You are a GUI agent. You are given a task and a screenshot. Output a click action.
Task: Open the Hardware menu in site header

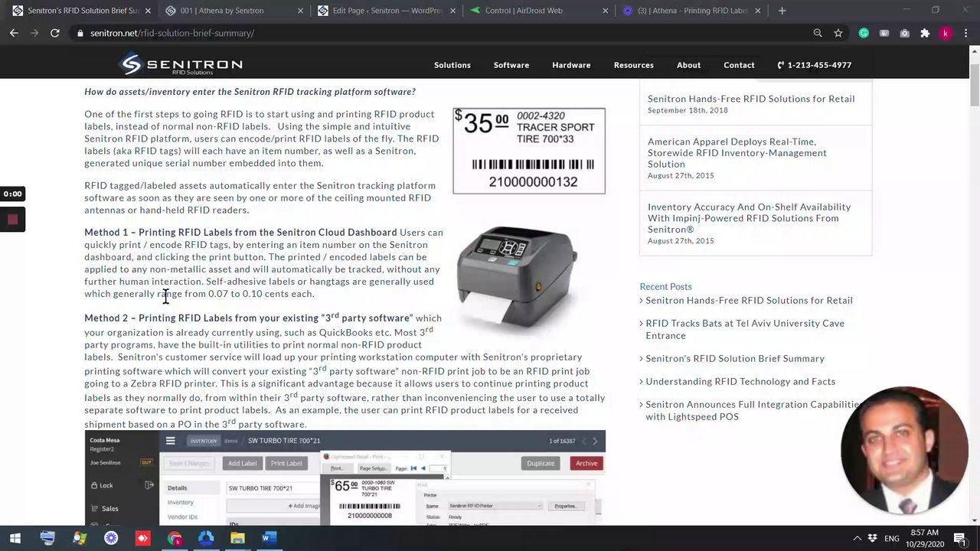pos(571,65)
